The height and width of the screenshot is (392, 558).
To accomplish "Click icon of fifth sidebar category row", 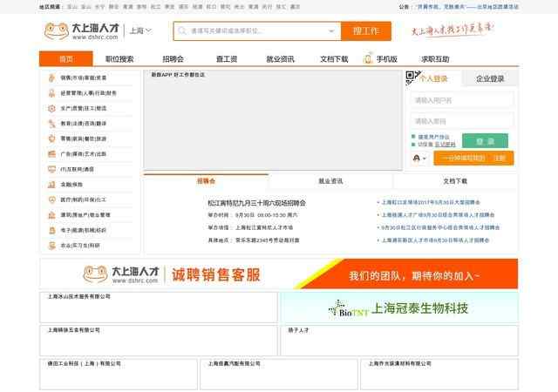I will click(52, 139).
